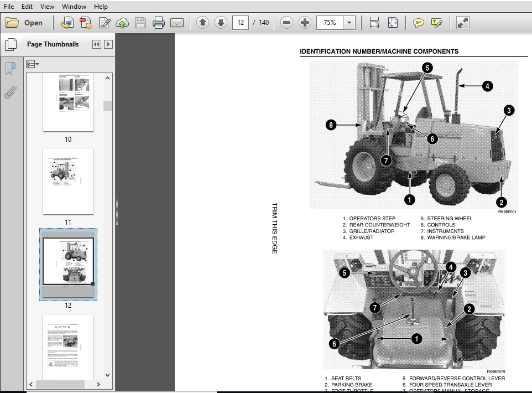532x393 pixels.
Task: Open the Attachments paperclip panel
Action: [x=11, y=92]
